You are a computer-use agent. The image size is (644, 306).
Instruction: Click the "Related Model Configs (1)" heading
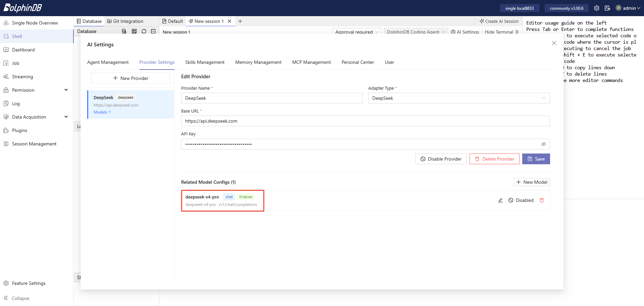pyautogui.click(x=208, y=182)
